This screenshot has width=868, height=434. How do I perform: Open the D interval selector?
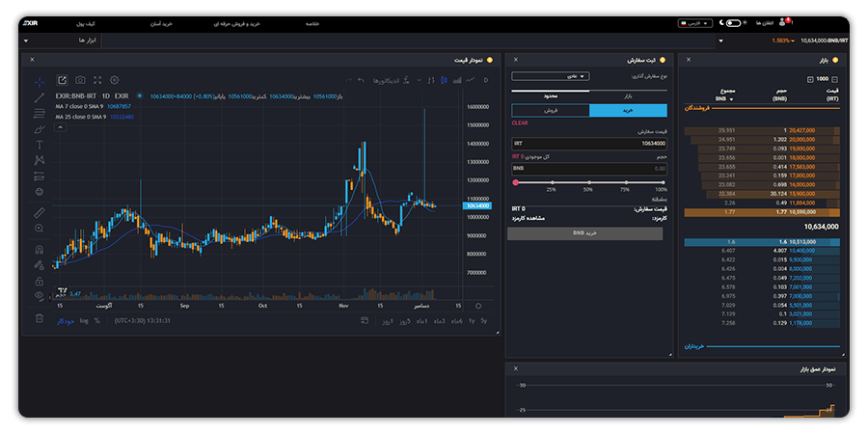click(x=486, y=80)
